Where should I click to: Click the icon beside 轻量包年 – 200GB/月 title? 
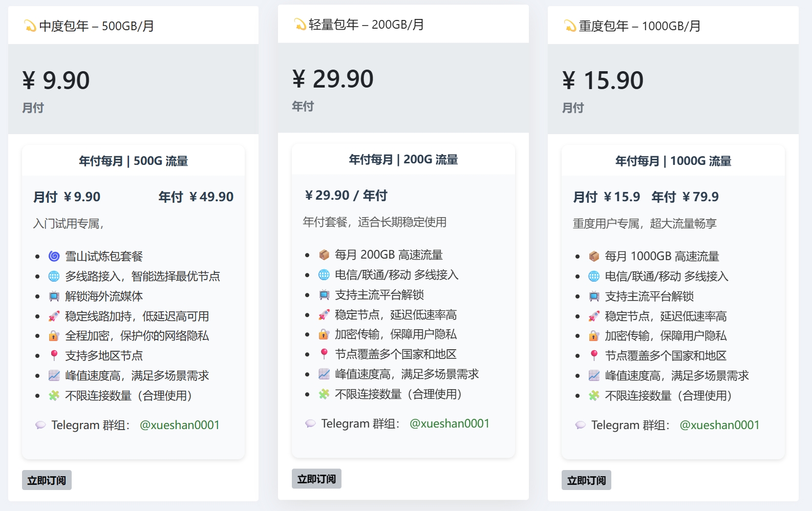pos(300,24)
